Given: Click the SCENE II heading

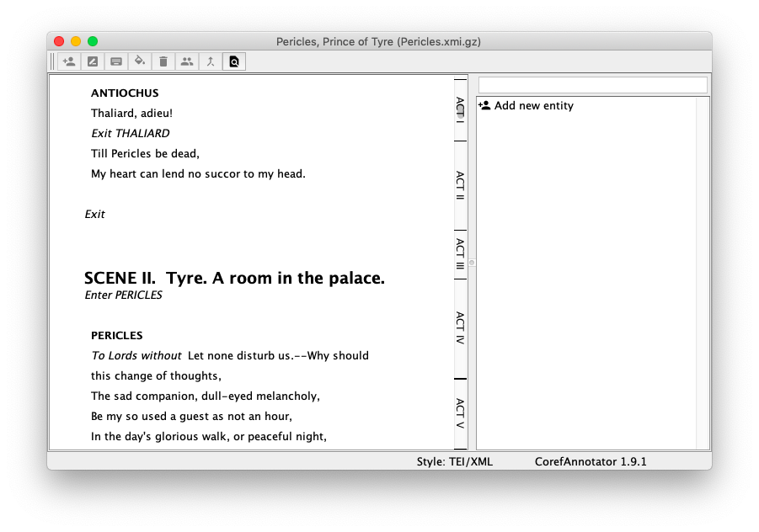Looking at the screenshot, I should click(234, 278).
